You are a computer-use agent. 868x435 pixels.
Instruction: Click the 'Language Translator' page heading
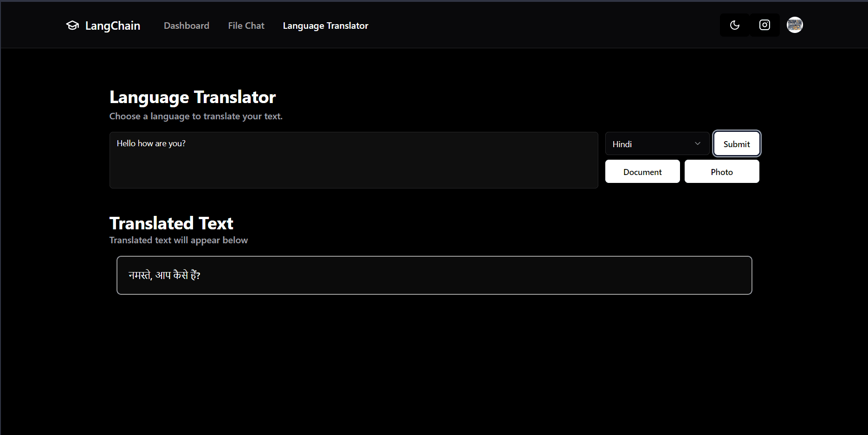tap(193, 97)
